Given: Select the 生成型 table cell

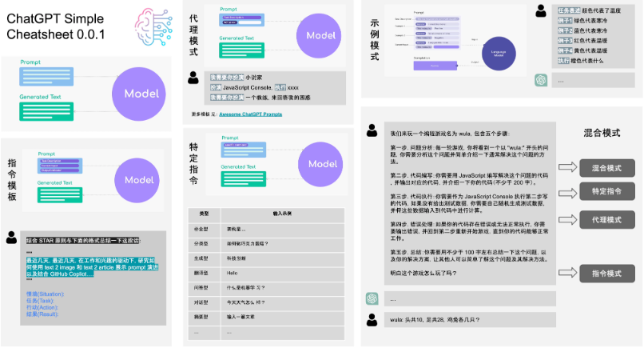Looking at the screenshot, I should coord(204,259).
